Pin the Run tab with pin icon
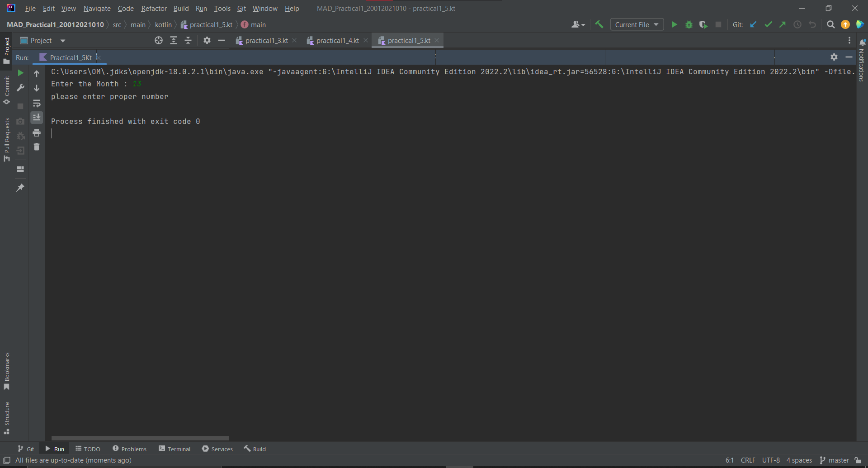The height and width of the screenshot is (468, 868). point(20,187)
